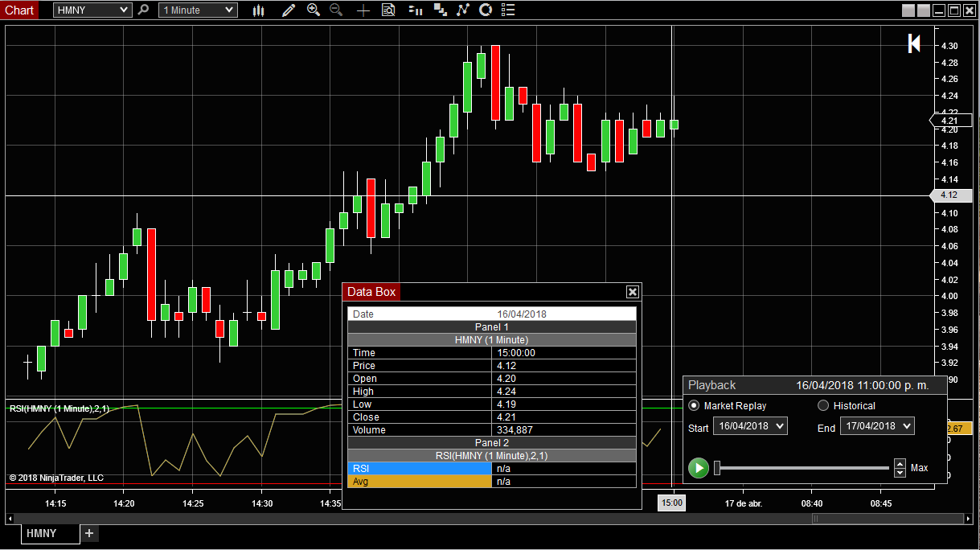Click the 17 de abr. date axis label
Viewport: 980px width, 550px height.
(743, 503)
